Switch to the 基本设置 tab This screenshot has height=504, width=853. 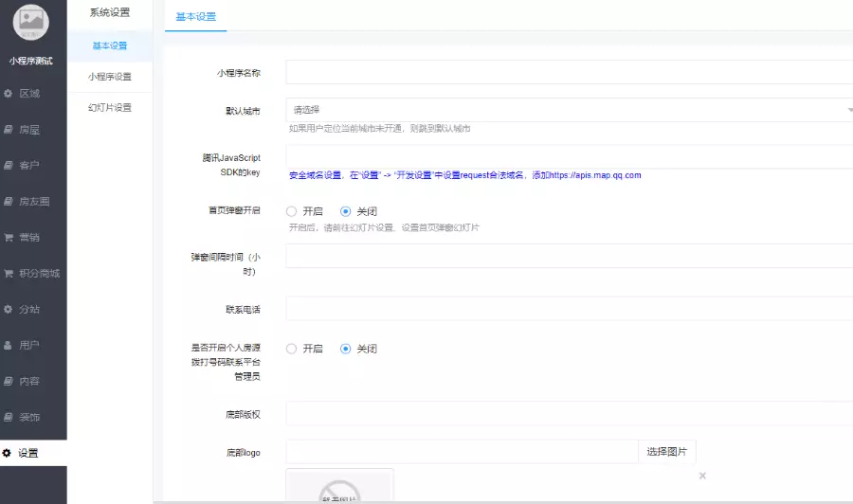click(x=196, y=17)
